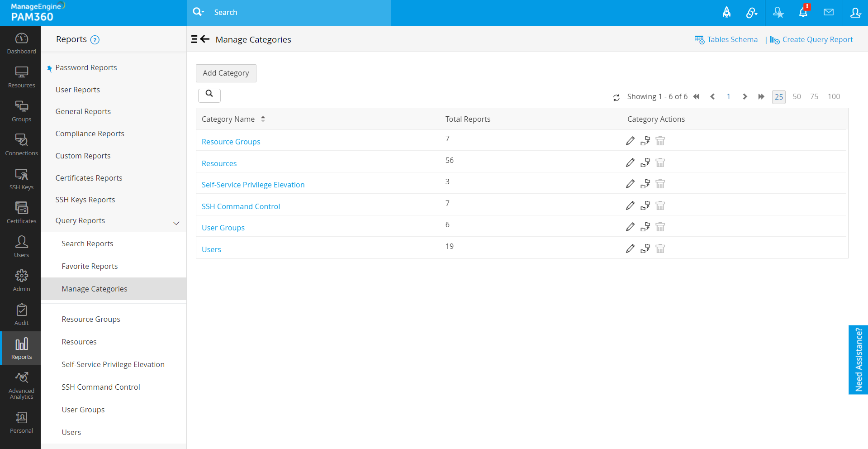Select Favorite Reports submenu item
The height and width of the screenshot is (449, 868).
90,266
